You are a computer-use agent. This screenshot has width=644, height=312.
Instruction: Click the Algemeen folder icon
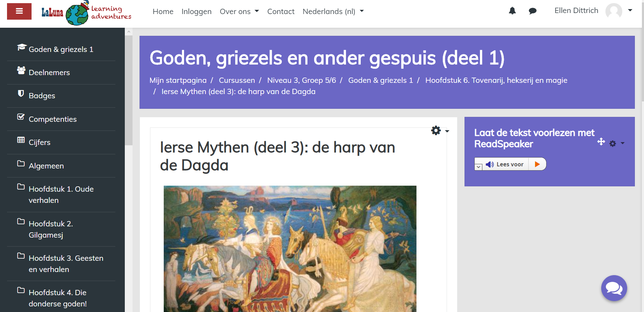click(x=21, y=164)
